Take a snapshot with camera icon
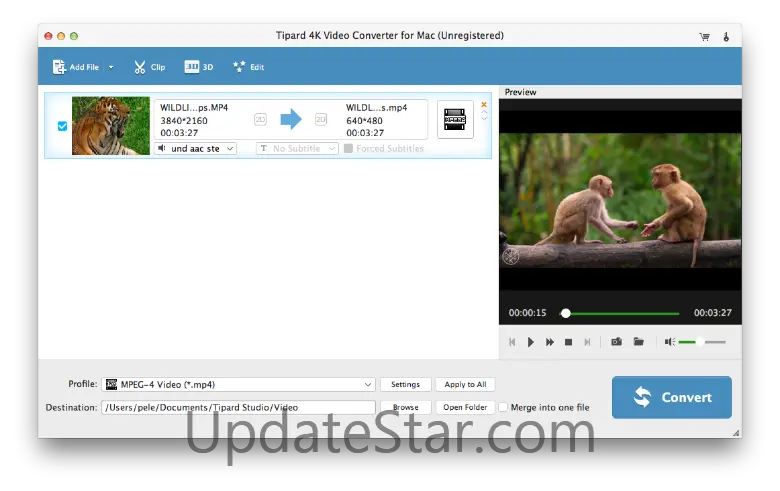780x491 pixels. pyautogui.click(x=616, y=341)
